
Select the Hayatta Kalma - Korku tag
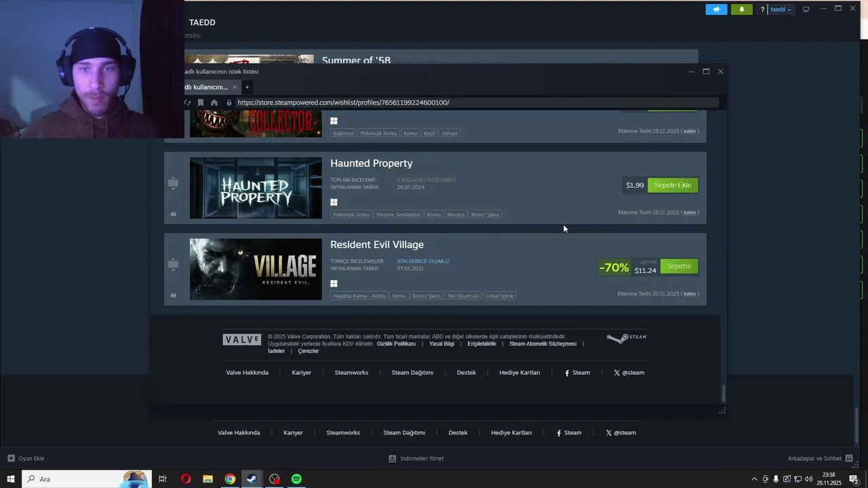pyautogui.click(x=359, y=296)
